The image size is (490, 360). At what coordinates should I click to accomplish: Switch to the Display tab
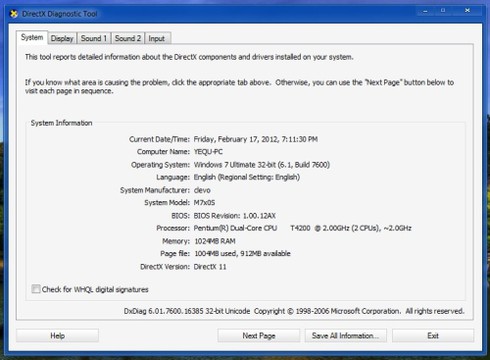point(62,38)
